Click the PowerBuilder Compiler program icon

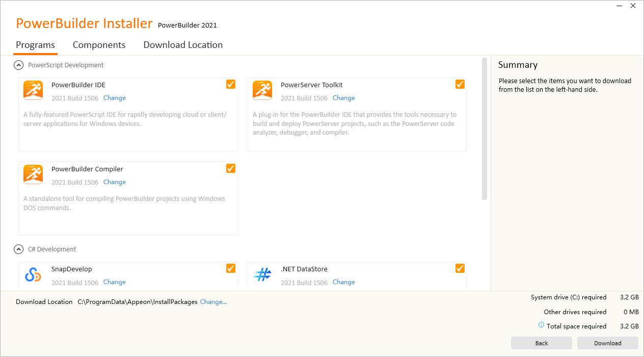(x=33, y=174)
